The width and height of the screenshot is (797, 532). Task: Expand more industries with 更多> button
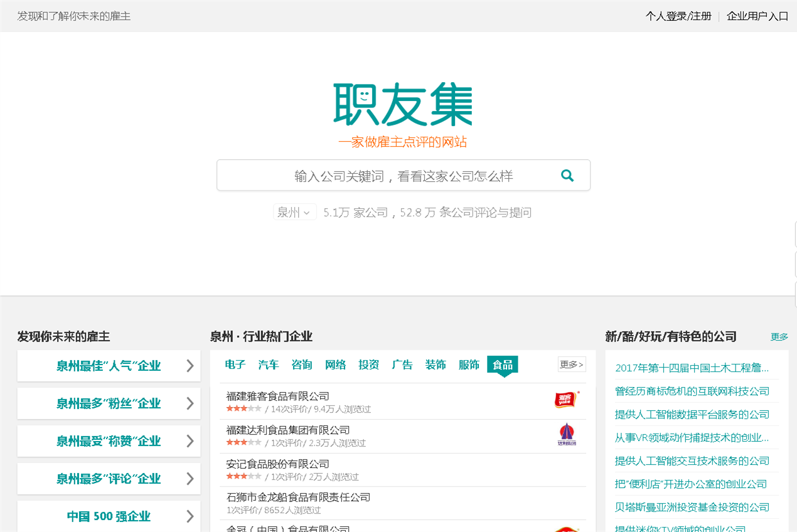click(572, 364)
